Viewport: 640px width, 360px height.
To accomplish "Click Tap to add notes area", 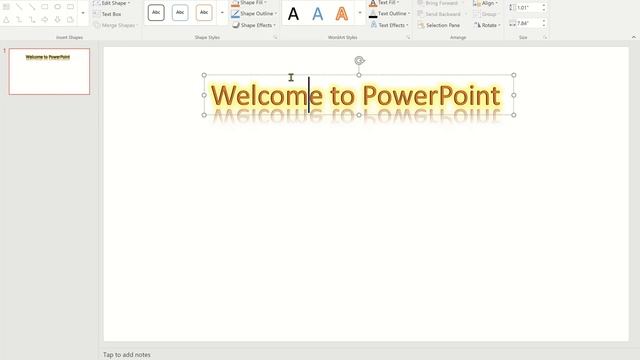I will pyautogui.click(x=127, y=355).
